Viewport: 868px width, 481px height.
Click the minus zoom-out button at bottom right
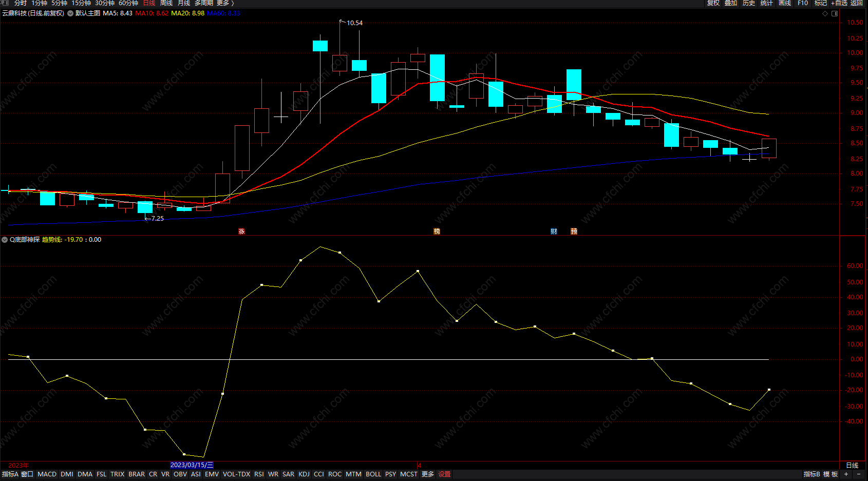pyautogui.click(x=858, y=474)
